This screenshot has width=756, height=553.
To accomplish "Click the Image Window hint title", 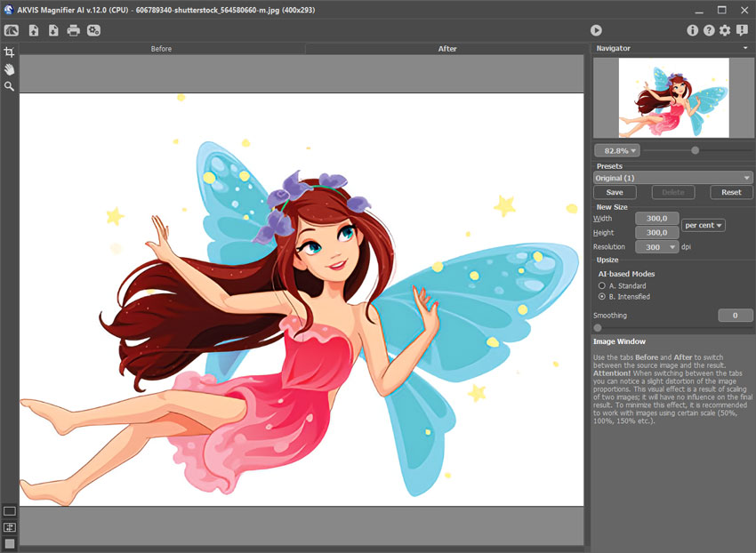I will pyautogui.click(x=619, y=341).
